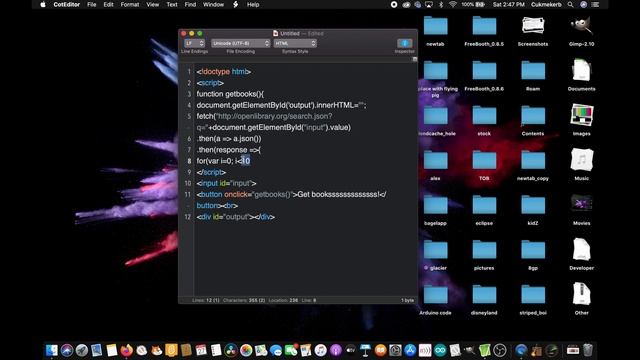The height and width of the screenshot is (360, 640).
Task: Click the '1 byte' file size in status bar
Action: point(407,300)
